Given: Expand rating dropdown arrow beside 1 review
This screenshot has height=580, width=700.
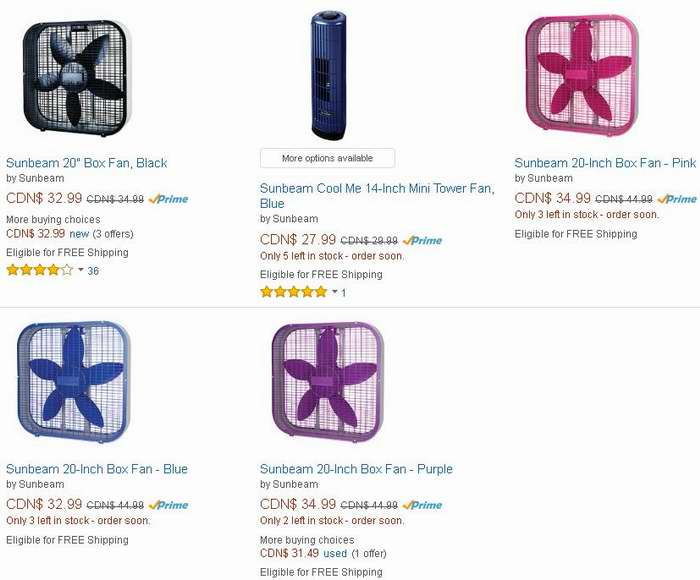Looking at the screenshot, I should click(335, 292).
